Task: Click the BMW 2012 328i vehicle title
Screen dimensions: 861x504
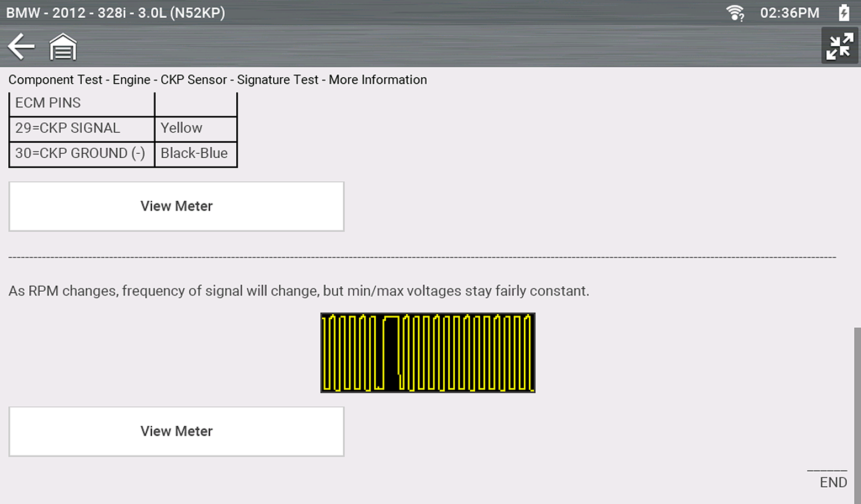Action: [x=116, y=13]
